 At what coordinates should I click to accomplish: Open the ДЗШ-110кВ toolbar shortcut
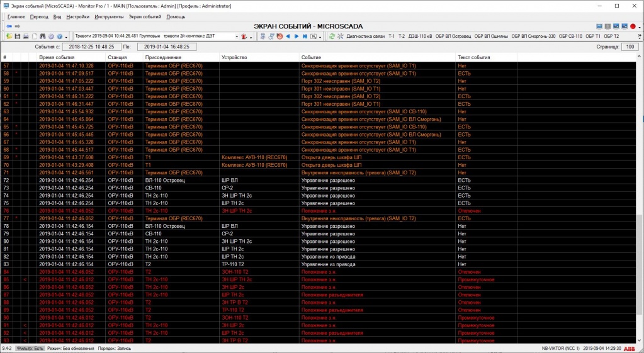(x=420, y=36)
